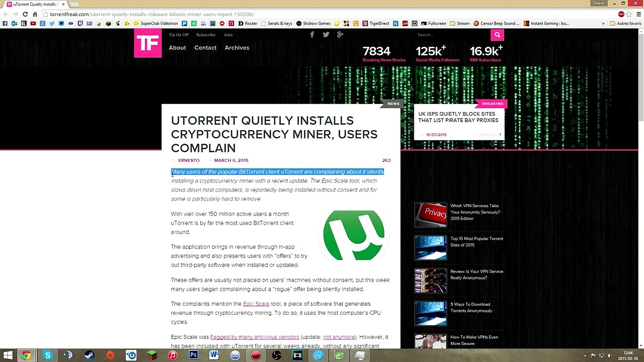The width and height of the screenshot is (644, 362).
Task: Open 'Which VPN Services Take Your Anonymity Seriously' article
Action: coord(475,212)
